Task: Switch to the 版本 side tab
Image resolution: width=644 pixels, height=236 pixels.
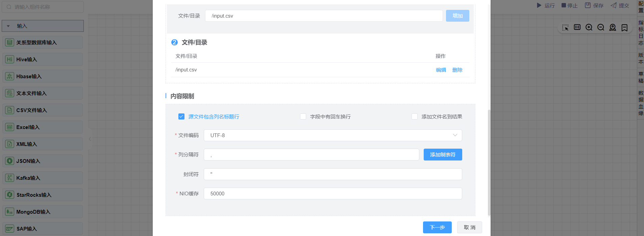Action: tap(641, 58)
